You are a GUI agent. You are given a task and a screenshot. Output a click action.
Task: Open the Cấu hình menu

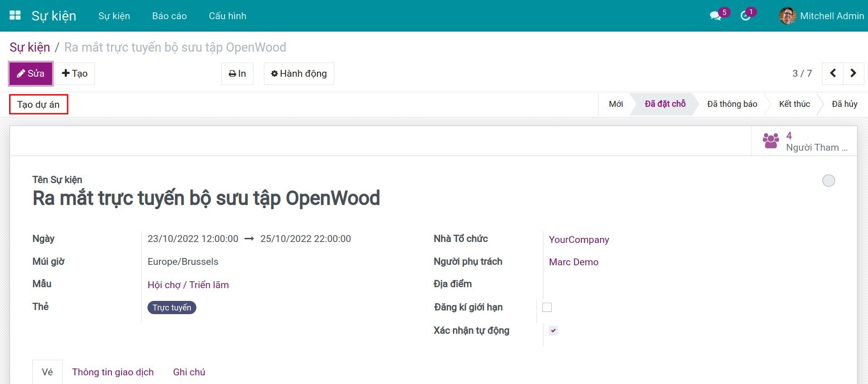tap(227, 16)
